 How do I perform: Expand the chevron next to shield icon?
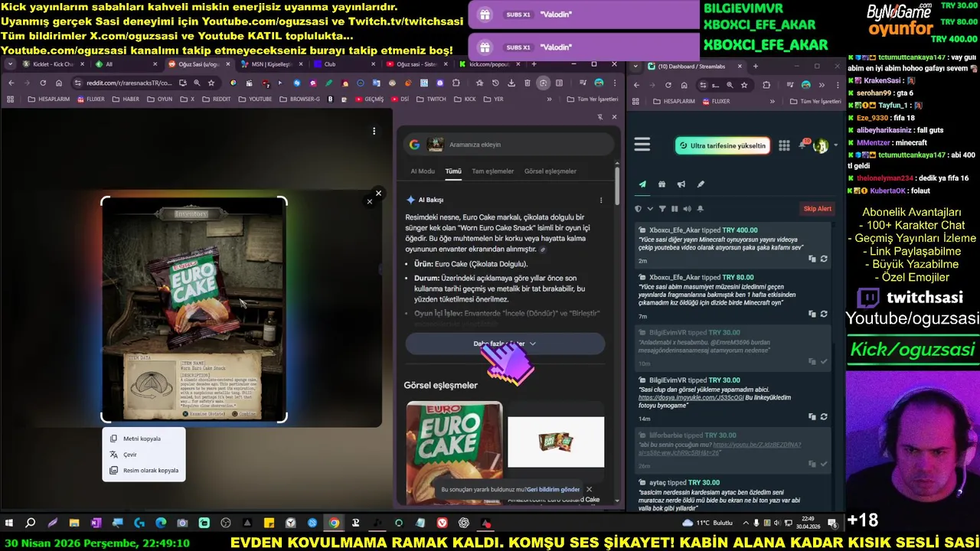tap(650, 208)
